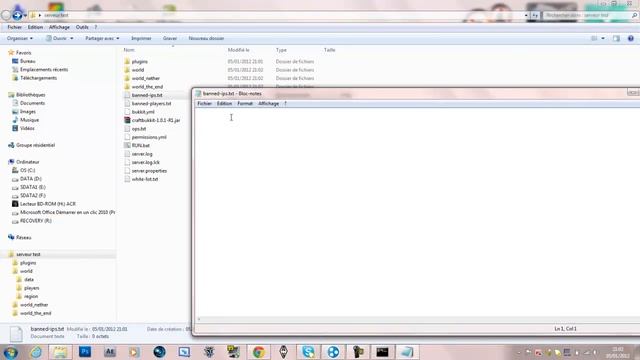Click the Nouveau dossier button
Viewport: 640px width, 360px height.
pyautogui.click(x=206, y=38)
